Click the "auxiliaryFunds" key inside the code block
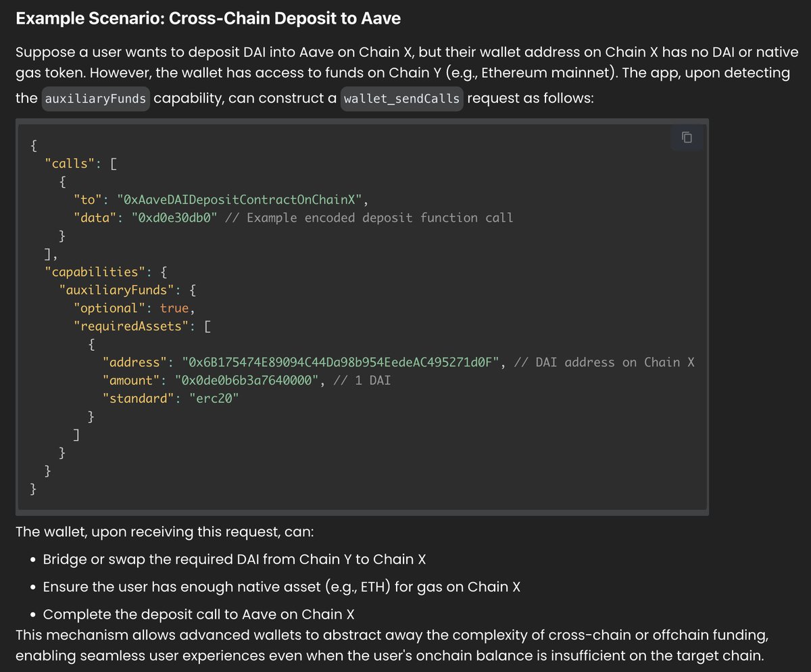Screen dimensions: 811x672 point(118,290)
